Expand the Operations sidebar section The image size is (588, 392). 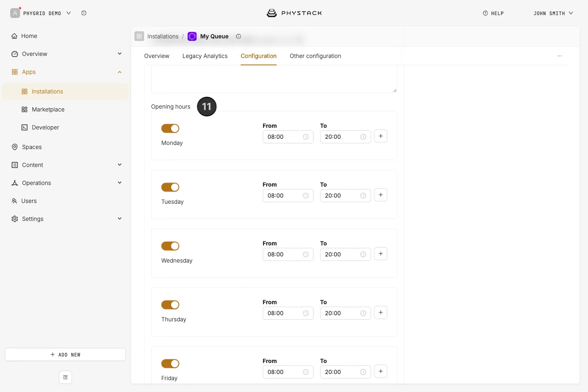click(x=65, y=183)
